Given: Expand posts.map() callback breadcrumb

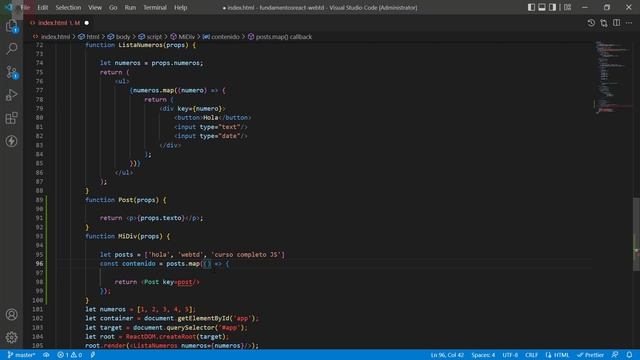Looking at the screenshot, I should tap(284, 37).
